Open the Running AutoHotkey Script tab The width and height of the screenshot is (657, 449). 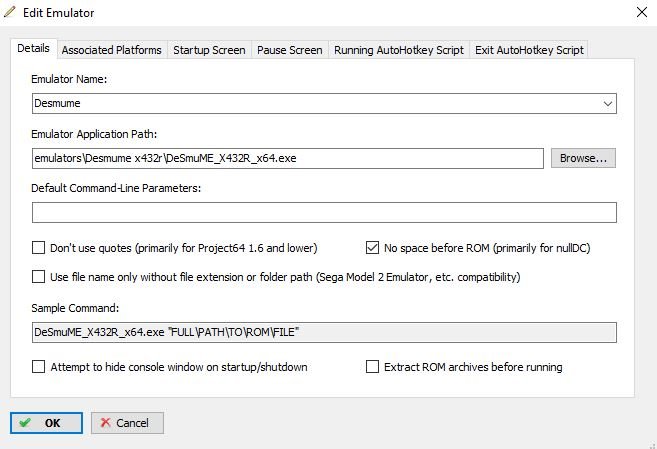(x=398, y=50)
